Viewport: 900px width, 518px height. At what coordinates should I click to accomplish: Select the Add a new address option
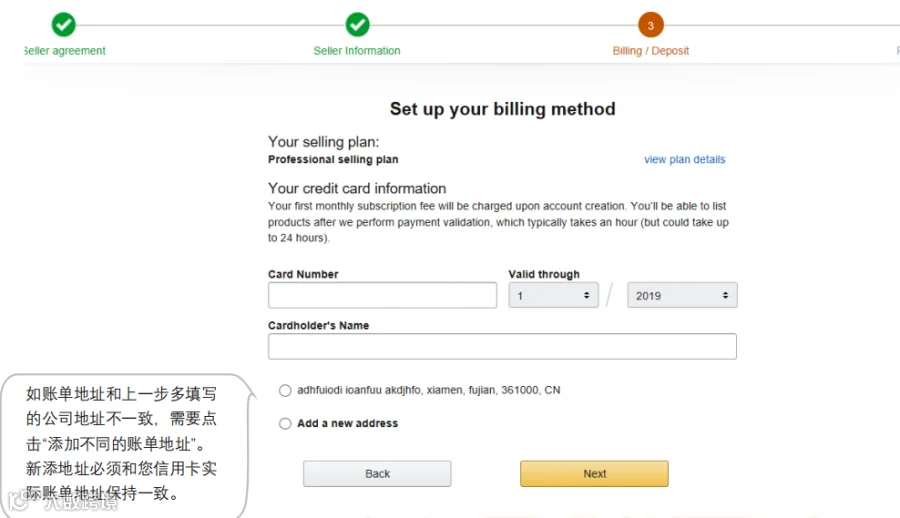(x=285, y=424)
